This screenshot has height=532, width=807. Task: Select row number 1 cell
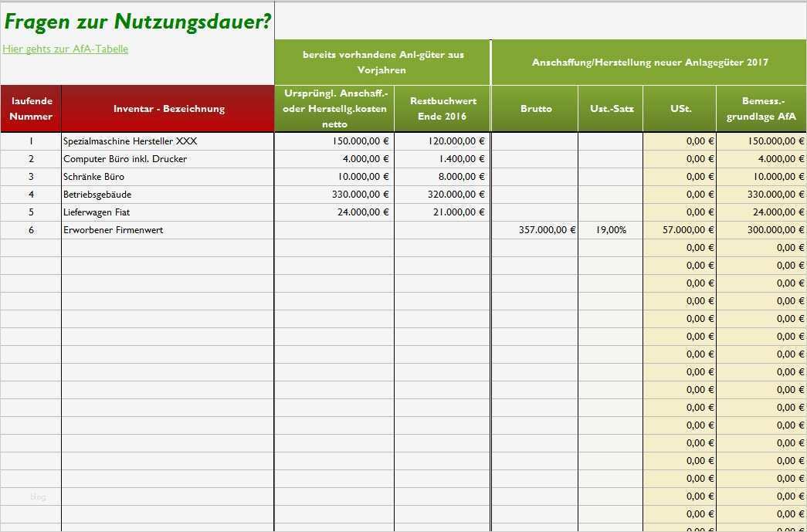(31, 141)
